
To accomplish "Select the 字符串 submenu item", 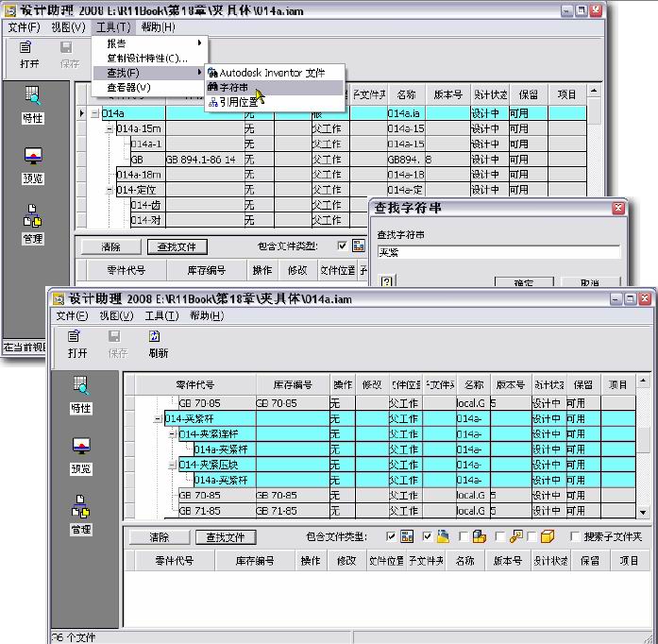I will point(275,87).
